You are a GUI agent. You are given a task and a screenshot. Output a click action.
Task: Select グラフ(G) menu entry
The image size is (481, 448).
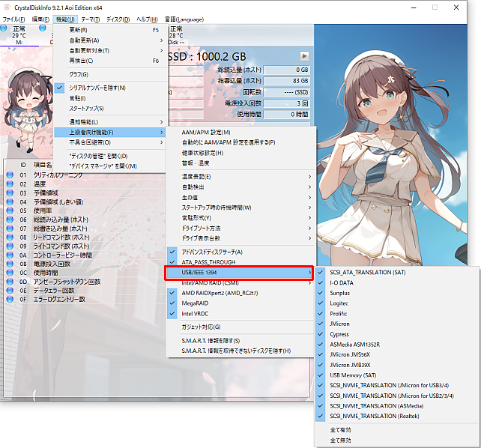(110, 74)
